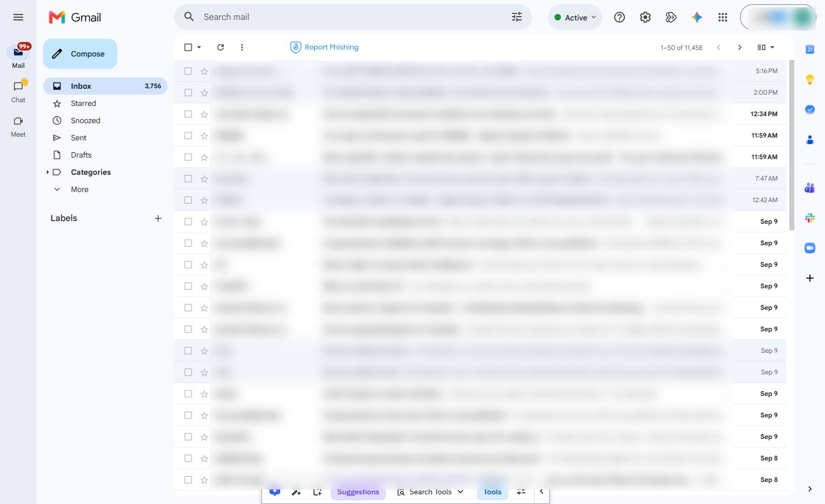Viewport: 825px width, 504px height.
Task: Open Contacts side panel
Action: [810, 140]
